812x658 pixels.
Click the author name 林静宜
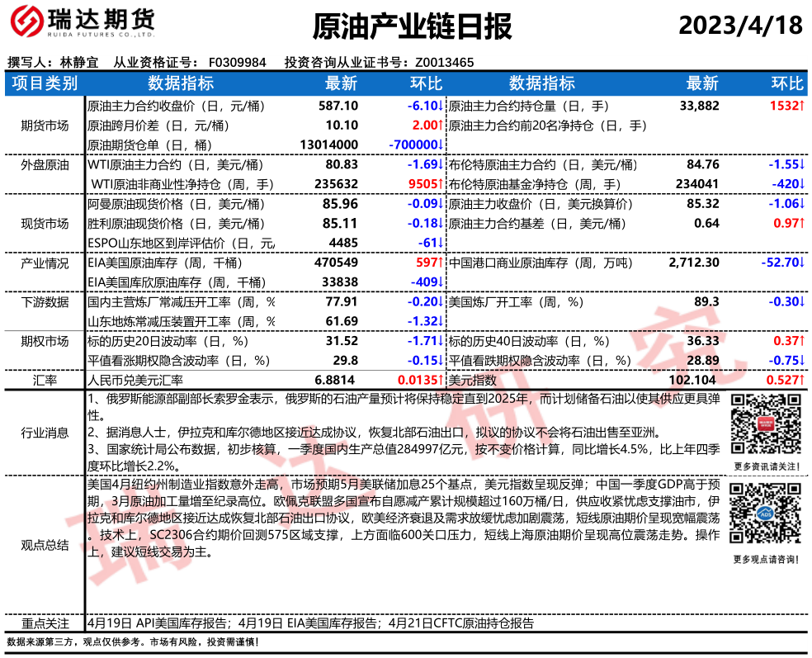coord(79,62)
